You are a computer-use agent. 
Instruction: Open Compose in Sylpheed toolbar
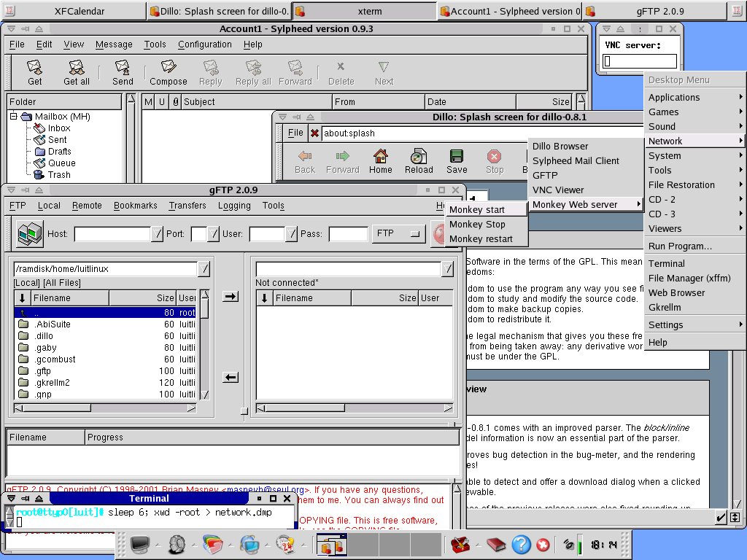[x=169, y=72]
